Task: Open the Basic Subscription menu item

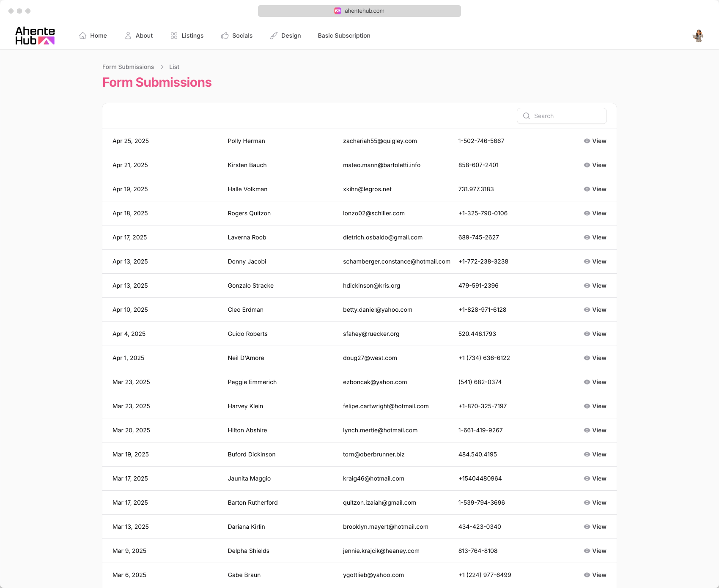Action: pyautogui.click(x=344, y=36)
